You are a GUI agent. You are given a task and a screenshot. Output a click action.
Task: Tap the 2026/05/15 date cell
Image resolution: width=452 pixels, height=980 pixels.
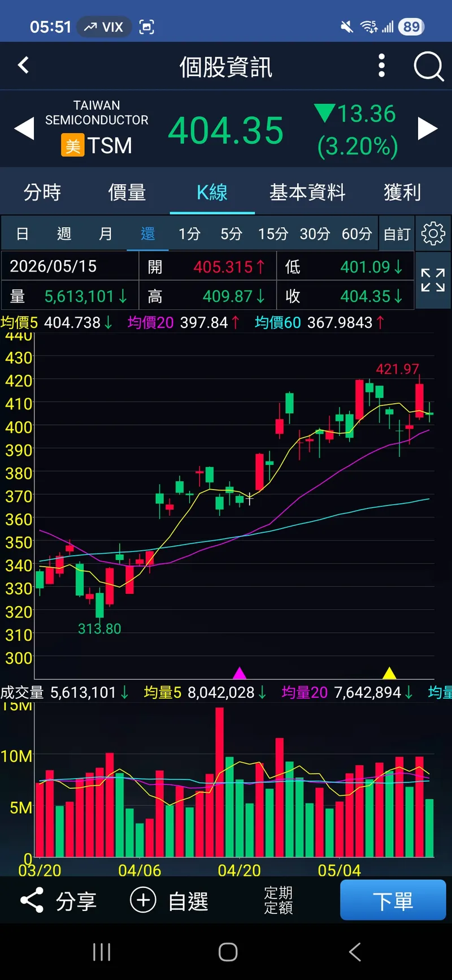[70, 266]
